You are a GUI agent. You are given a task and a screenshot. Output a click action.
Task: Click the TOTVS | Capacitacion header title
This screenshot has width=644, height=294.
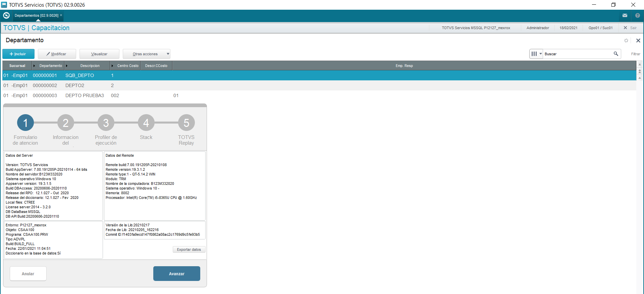36,28
